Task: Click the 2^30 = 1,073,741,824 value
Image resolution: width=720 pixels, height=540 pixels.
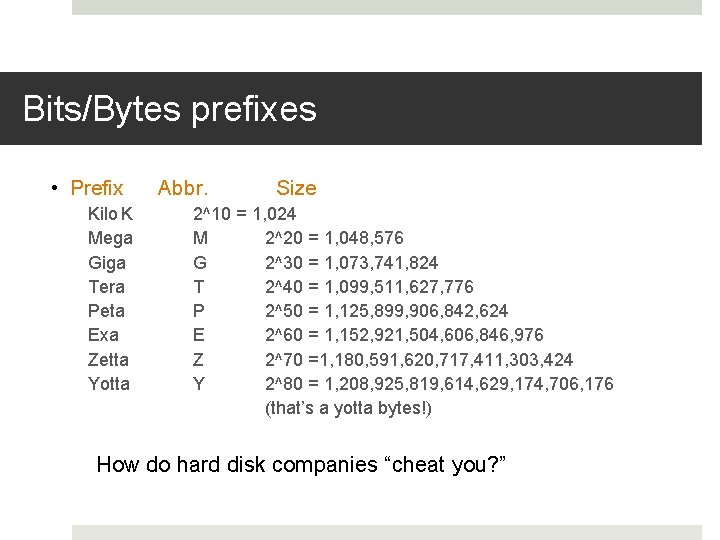Action: (351, 263)
